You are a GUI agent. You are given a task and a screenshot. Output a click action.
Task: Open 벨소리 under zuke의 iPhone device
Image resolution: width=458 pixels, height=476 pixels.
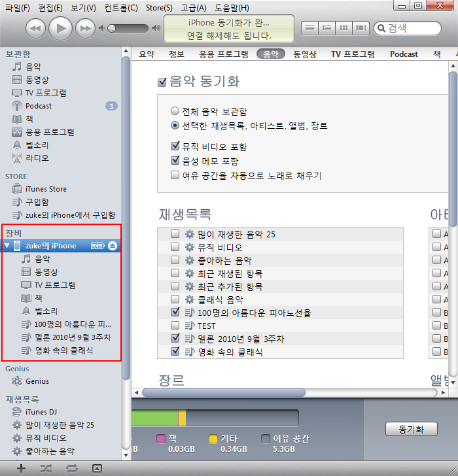click(x=46, y=311)
